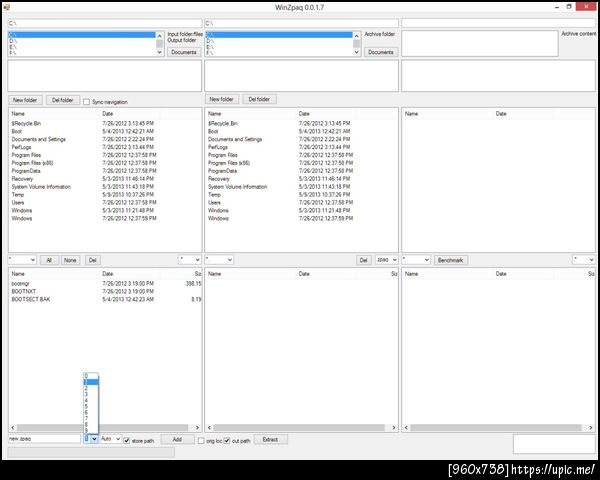600x480 pixels.
Task: Click up arrow of input drive list scrollbar
Action: click(160, 36)
